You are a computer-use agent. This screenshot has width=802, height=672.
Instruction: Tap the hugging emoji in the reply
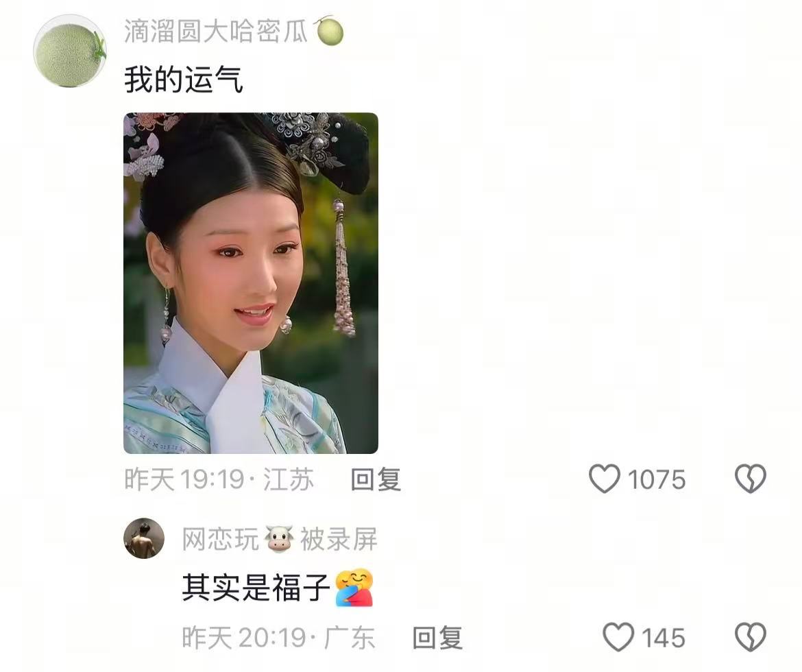(354, 587)
